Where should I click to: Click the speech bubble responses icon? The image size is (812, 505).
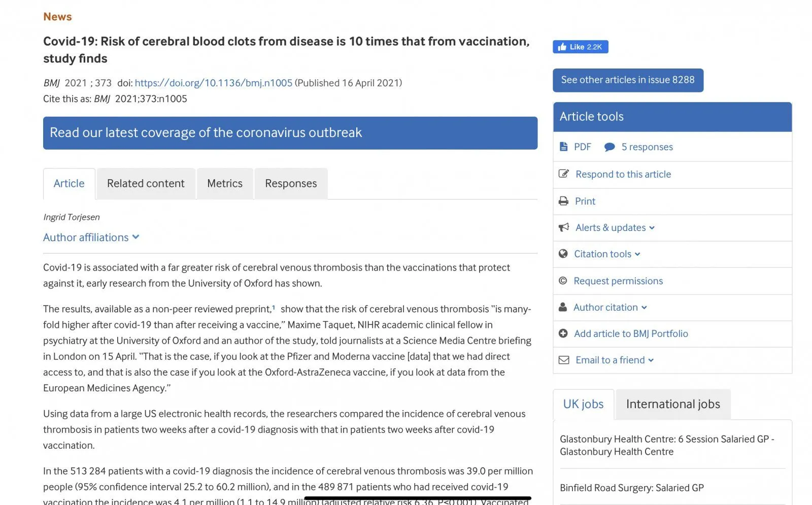(610, 147)
